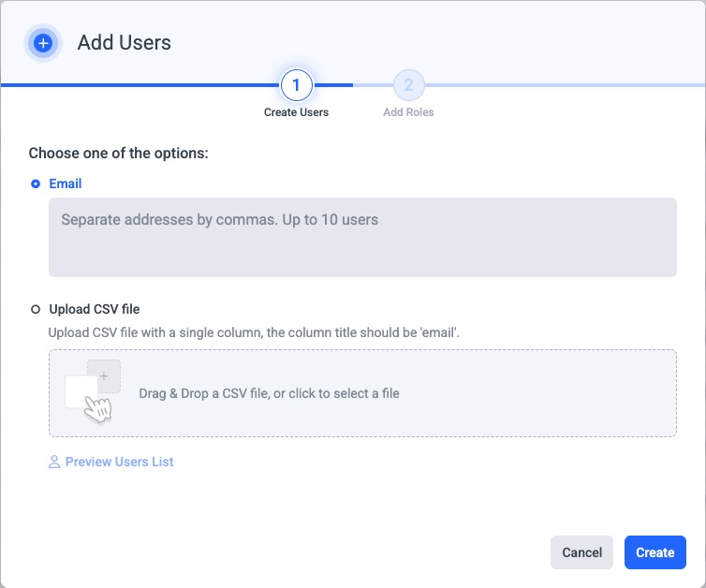Switch to the Add Roles step label
Image resolution: width=706 pixels, height=588 pixels.
tap(408, 112)
